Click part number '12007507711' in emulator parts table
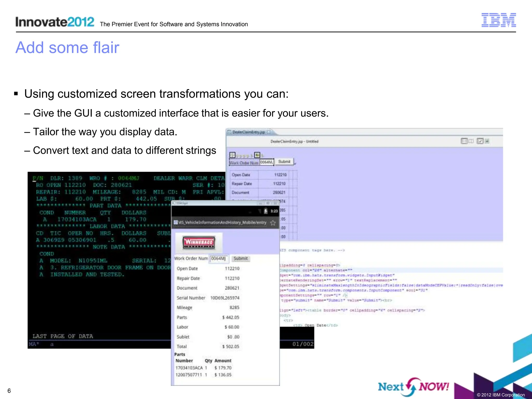 click(188, 375)
